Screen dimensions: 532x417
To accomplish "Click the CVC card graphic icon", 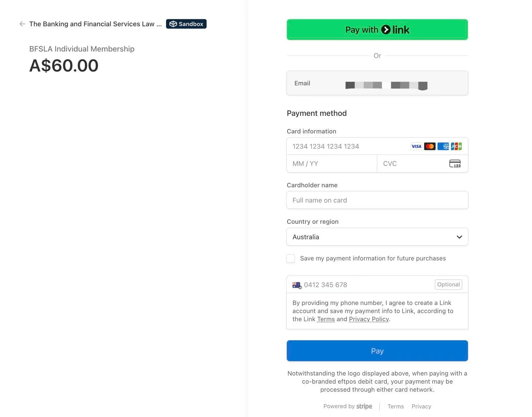I will (x=455, y=163).
